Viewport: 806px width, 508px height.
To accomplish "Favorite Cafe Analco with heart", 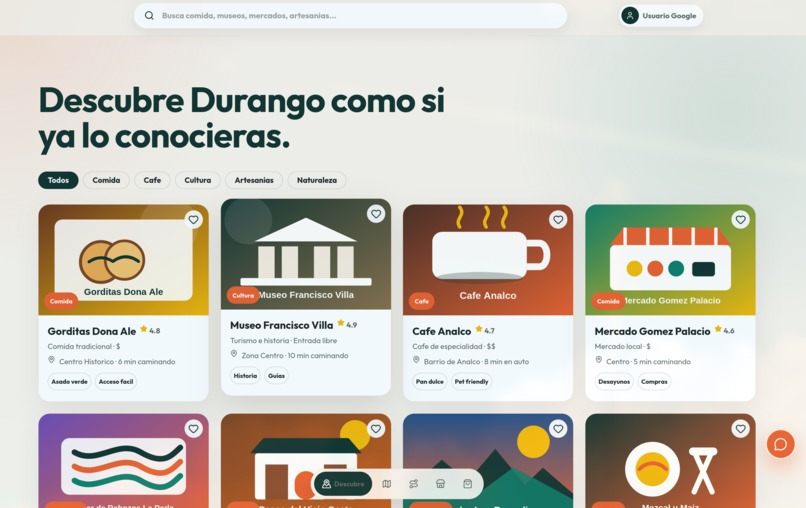I will [x=558, y=220].
